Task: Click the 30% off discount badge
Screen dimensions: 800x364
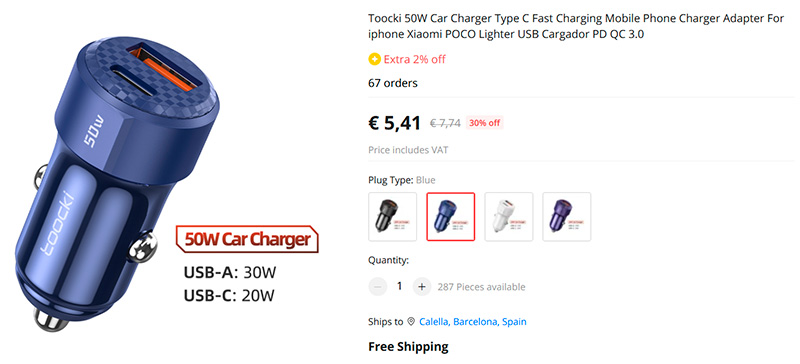Action: 485,123
